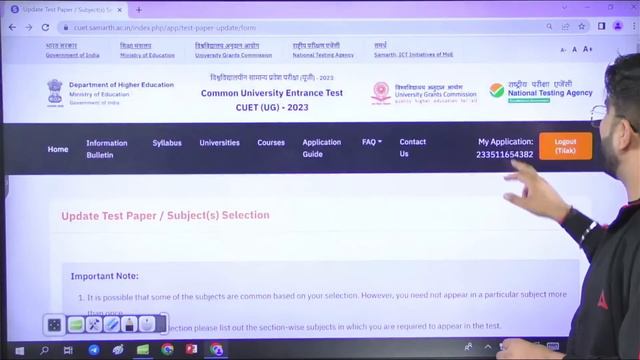Decrease font size with A- button
This screenshot has height=360, width=640.
coord(563,50)
